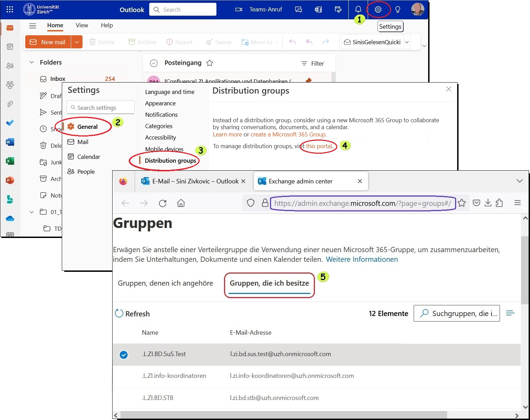
Task: Compose with New mail button
Action: click(x=48, y=42)
